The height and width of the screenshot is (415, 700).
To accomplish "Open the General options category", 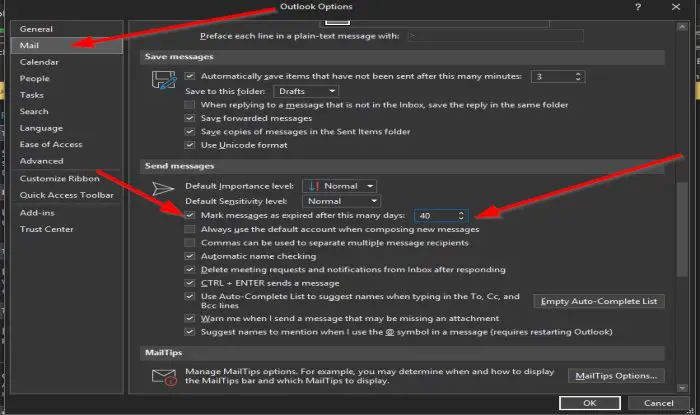I will 67,29.
